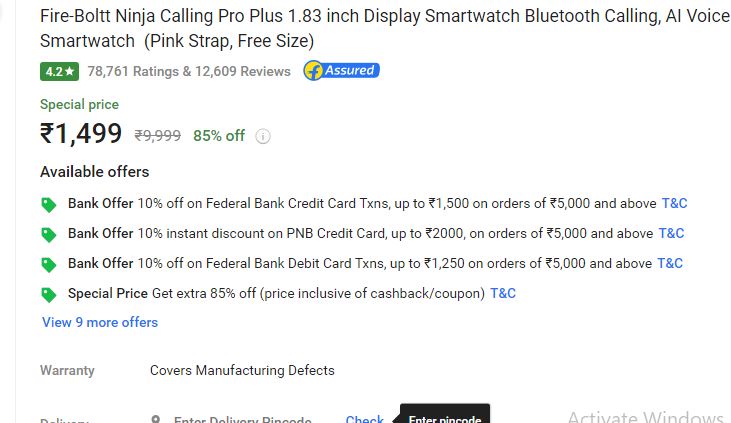Click the Check pincode link
This screenshot has width=731, height=423.
pyautogui.click(x=365, y=419)
